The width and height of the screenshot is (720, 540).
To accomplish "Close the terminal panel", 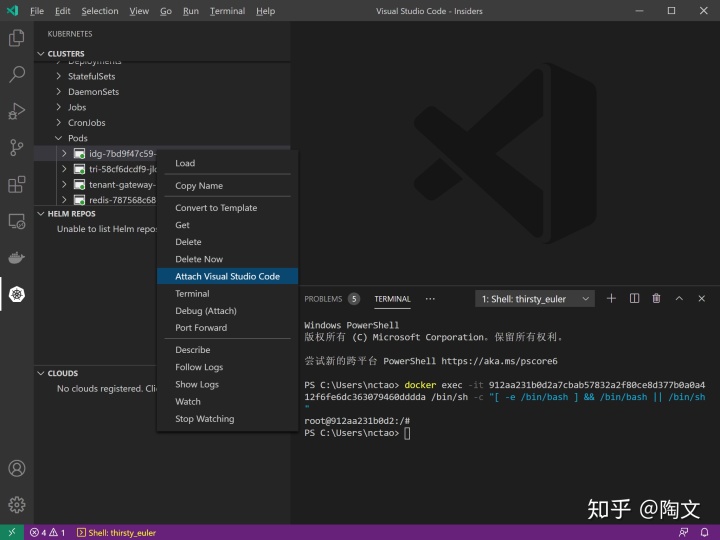I will (702, 298).
